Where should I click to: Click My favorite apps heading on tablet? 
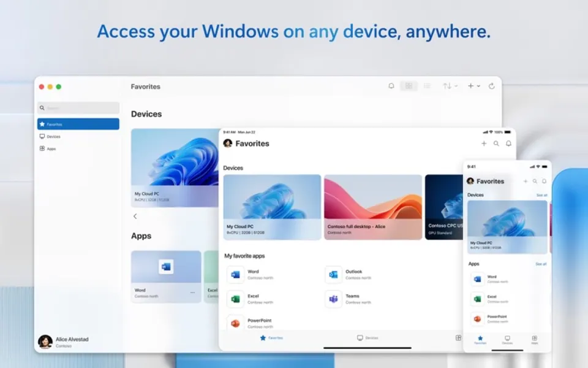coord(244,256)
